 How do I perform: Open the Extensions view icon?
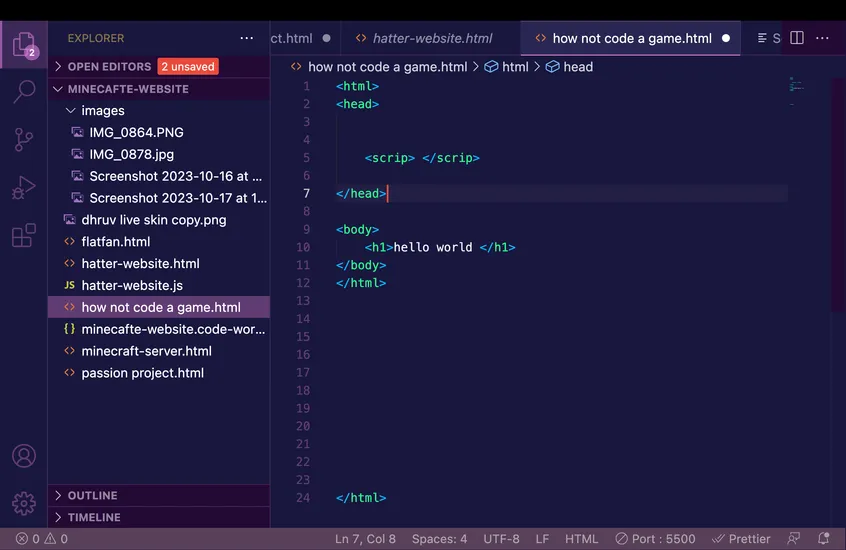[x=23, y=236]
